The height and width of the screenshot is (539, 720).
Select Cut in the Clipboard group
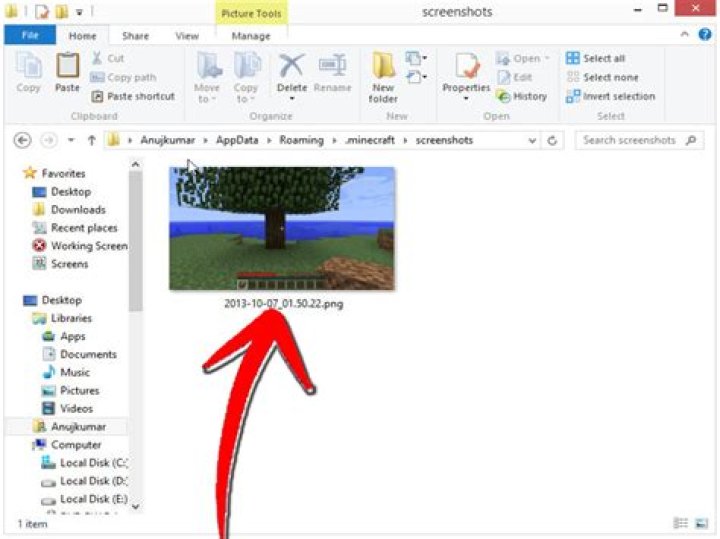point(108,58)
